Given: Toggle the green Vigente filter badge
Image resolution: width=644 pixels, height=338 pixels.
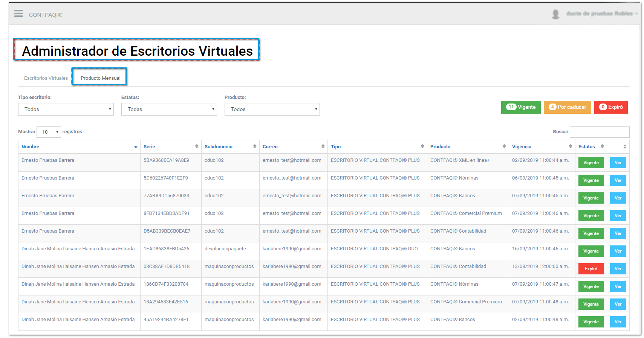Looking at the screenshot, I should click(520, 107).
